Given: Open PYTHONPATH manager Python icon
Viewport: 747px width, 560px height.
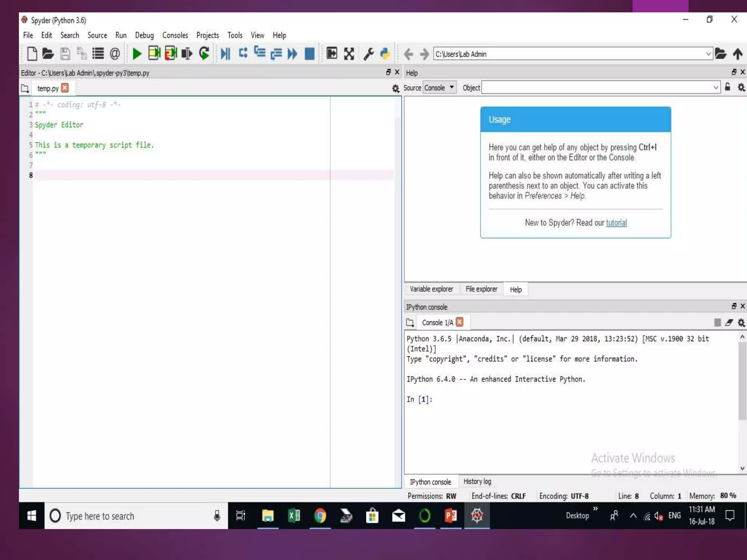Looking at the screenshot, I should point(385,54).
